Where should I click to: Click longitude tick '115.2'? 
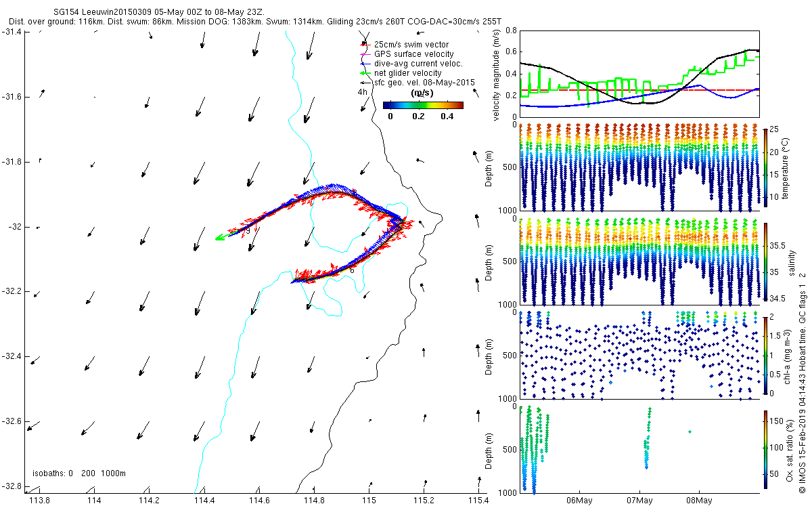(x=424, y=501)
